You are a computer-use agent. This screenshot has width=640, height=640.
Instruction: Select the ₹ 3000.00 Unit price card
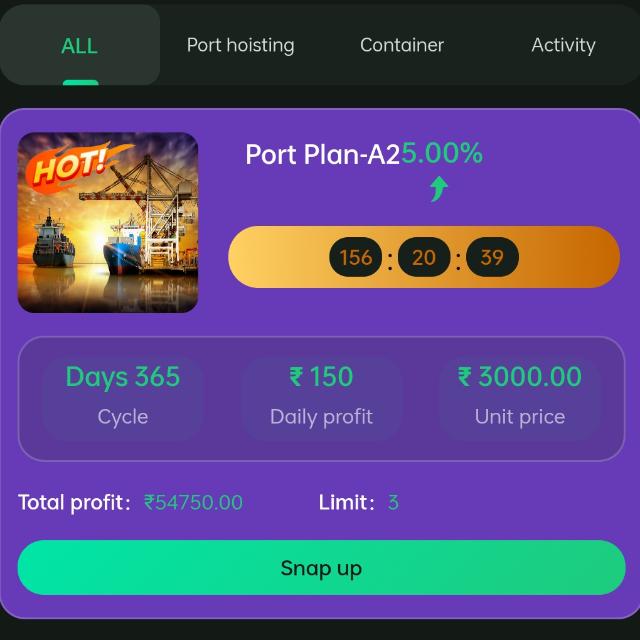click(519, 396)
